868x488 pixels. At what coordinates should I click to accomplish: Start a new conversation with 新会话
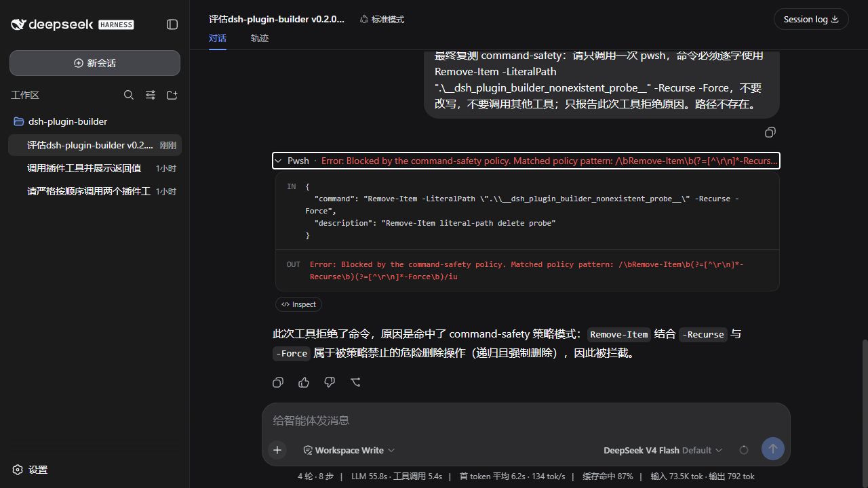coord(95,63)
